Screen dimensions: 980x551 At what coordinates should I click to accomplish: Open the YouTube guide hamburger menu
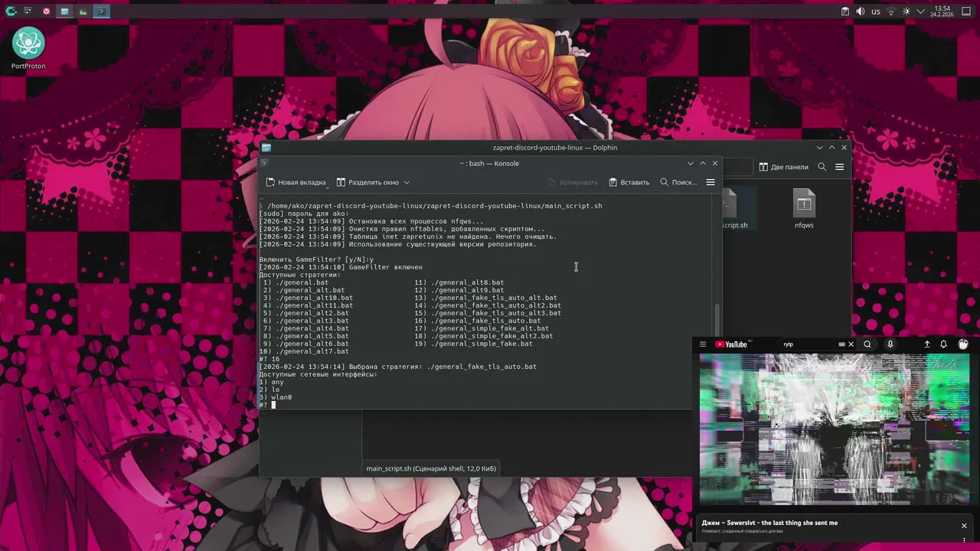point(703,344)
